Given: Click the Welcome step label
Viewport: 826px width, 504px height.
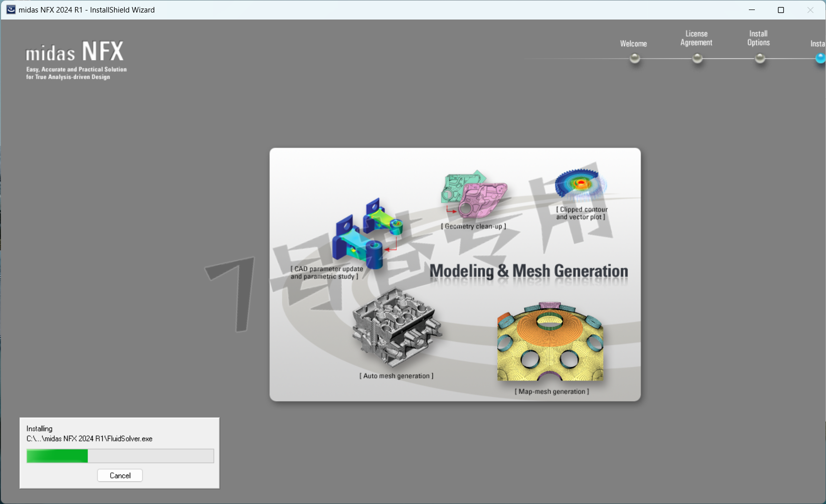Looking at the screenshot, I should [x=634, y=44].
